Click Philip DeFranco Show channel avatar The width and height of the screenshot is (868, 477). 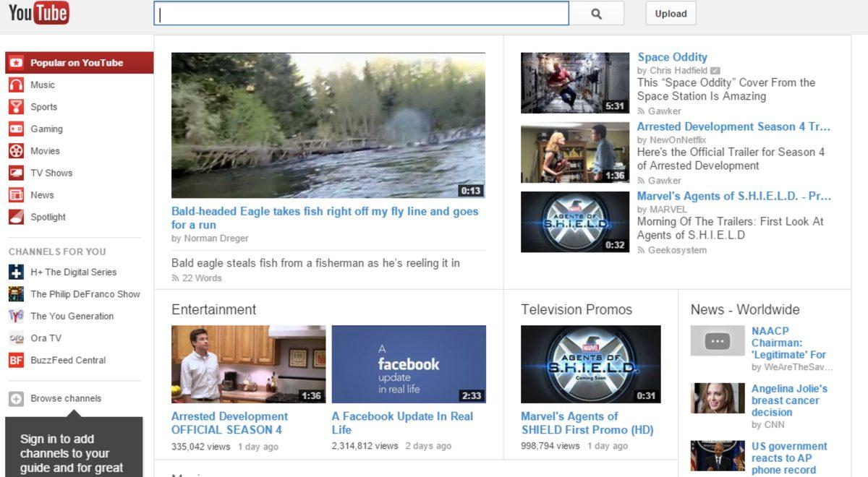click(16, 294)
